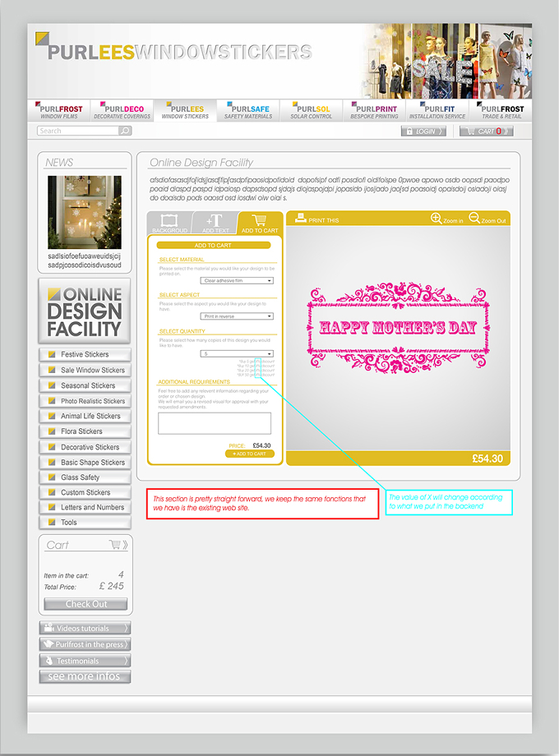Open the Custom Stickers category
Screen dimensions: 559x756
85,492
